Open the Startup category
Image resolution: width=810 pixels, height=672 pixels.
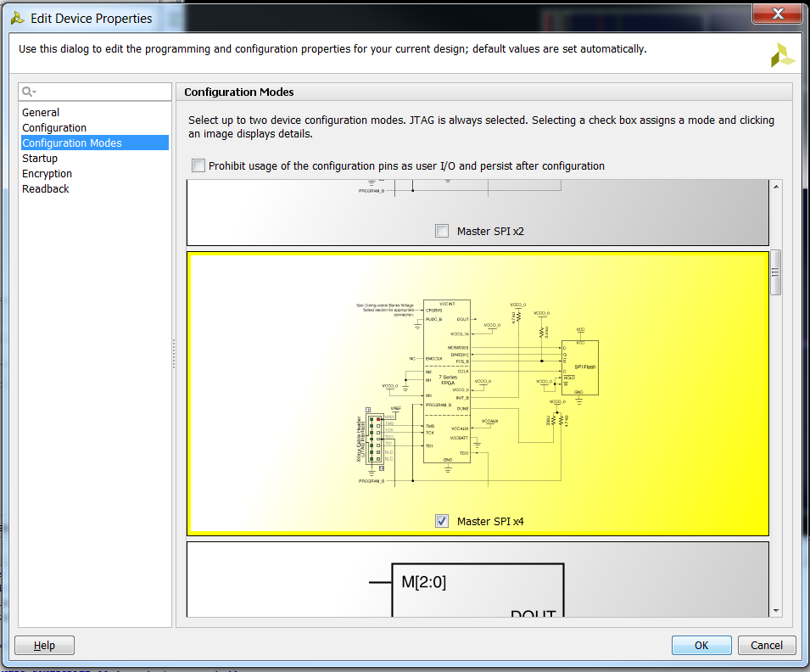40,158
